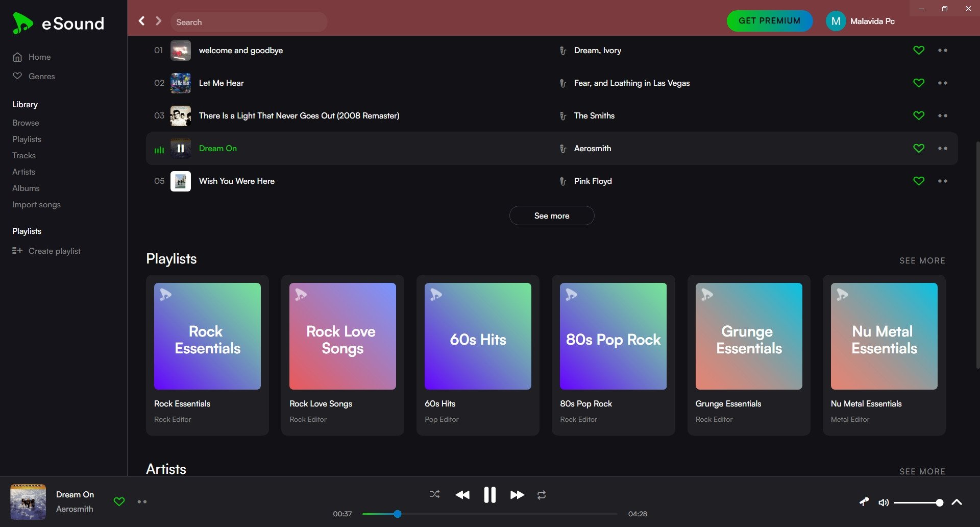Go forward with the right arrow
The image size is (980, 527).
[x=158, y=21]
